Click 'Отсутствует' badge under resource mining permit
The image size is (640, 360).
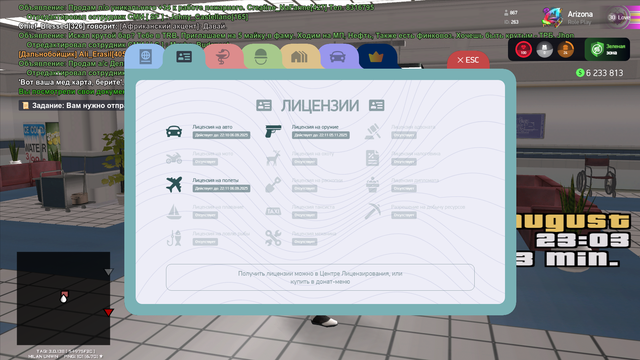[404, 215]
